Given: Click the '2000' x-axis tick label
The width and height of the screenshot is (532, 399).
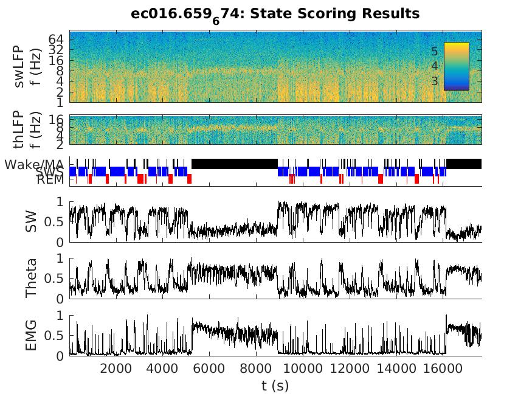Looking at the screenshot, I should coord(116,368).
